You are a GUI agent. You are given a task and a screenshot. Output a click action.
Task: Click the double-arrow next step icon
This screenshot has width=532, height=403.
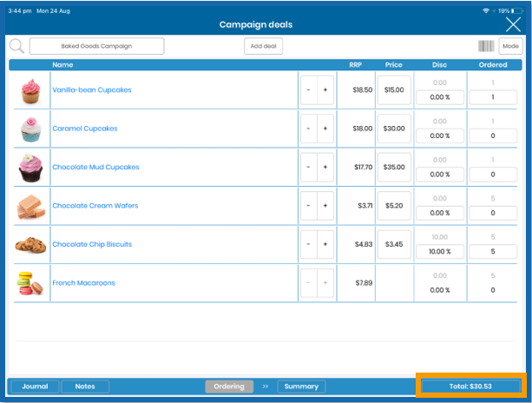(266, 386)
